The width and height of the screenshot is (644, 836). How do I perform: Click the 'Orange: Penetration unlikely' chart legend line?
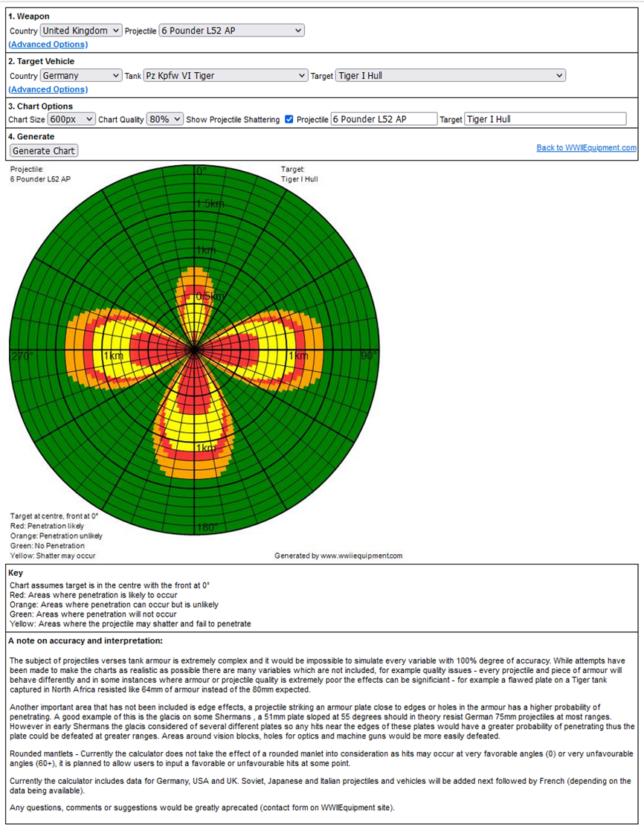56,536
